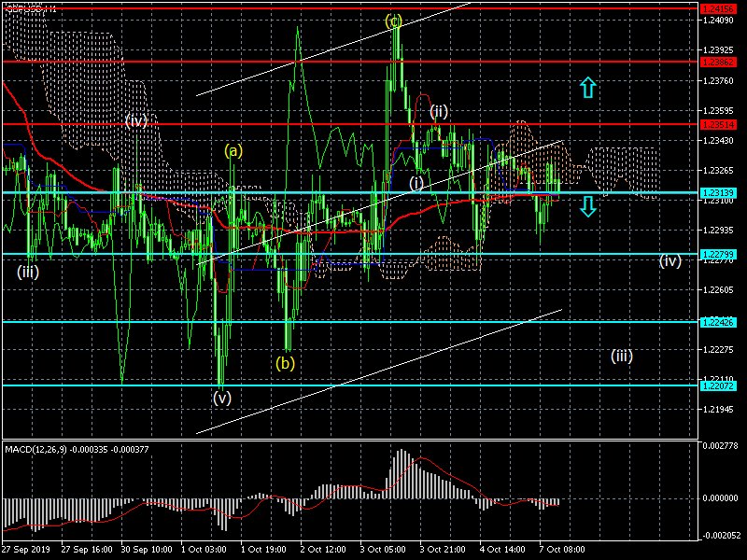Image resolution: width=747 pixels, height=560 pixels.
Task: Click the cyan down arrow marker
Action: coord(587,205)
